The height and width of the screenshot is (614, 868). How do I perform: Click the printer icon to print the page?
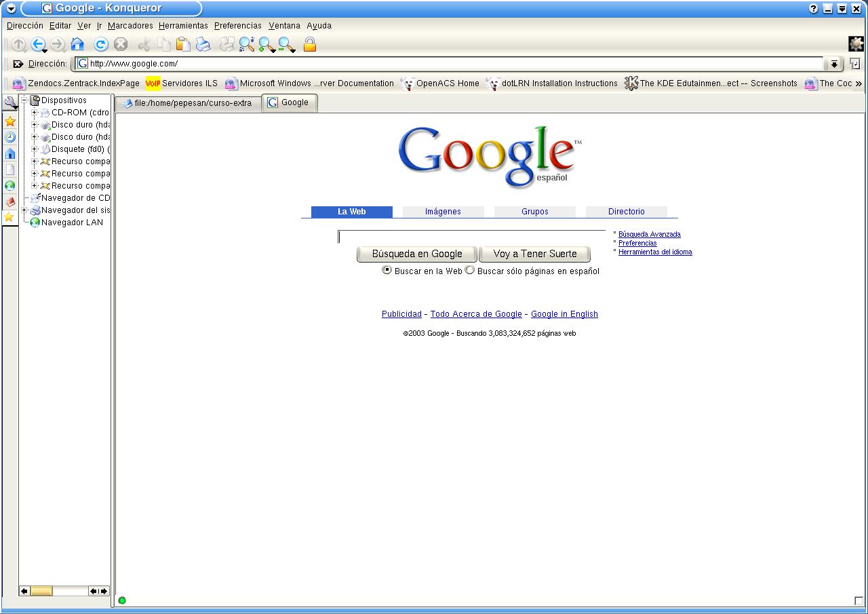coord(203,45)
